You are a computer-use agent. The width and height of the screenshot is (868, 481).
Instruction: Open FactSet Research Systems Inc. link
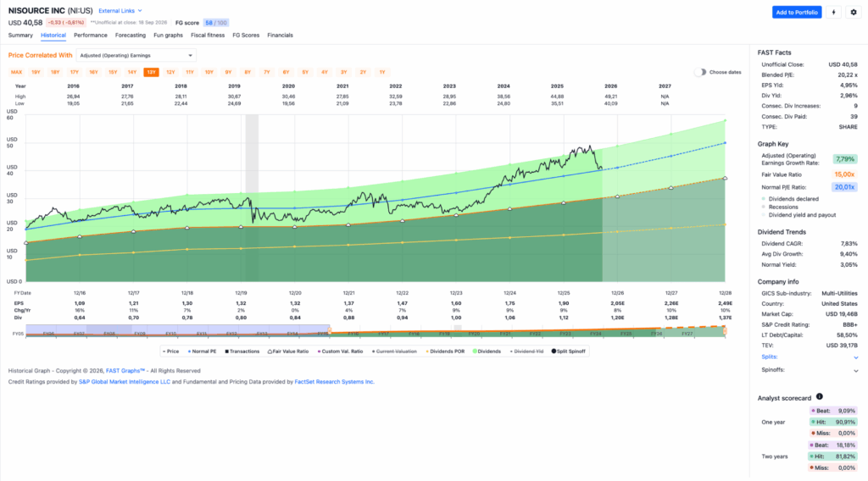[x=334, y=382]
